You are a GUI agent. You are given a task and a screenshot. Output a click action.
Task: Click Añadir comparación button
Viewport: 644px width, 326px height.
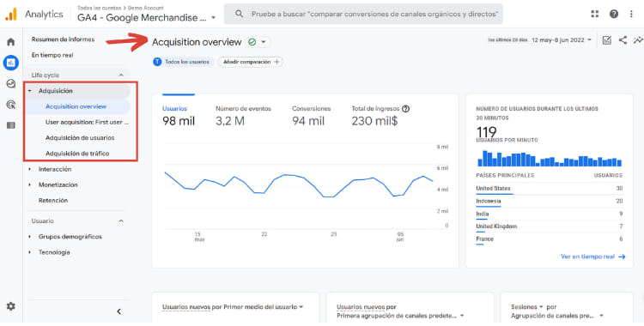(x=250, y=62)
